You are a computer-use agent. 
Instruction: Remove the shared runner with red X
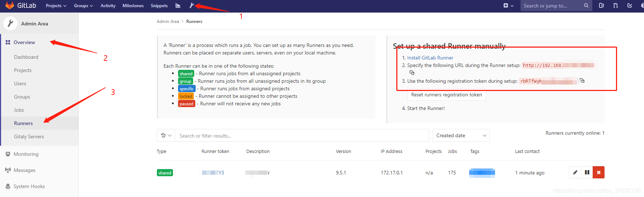pyautogui.click(x=599, y=172)
